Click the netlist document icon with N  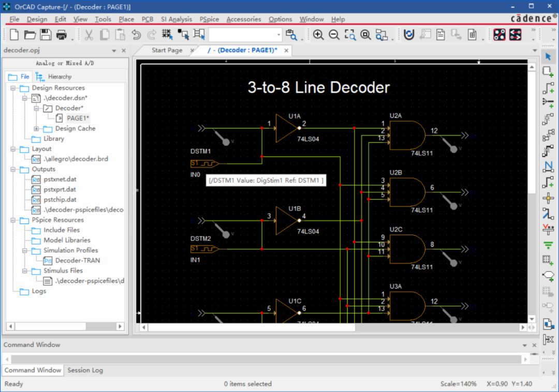[x=440, y=35]
